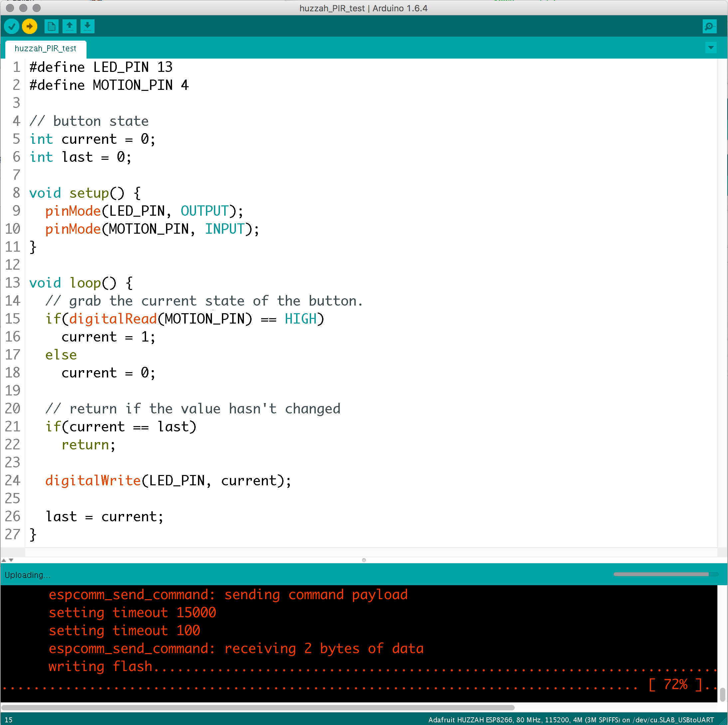This screenshot has width=728, height=725.
Task: Click the window zoom button
Action: coord(37,8)
